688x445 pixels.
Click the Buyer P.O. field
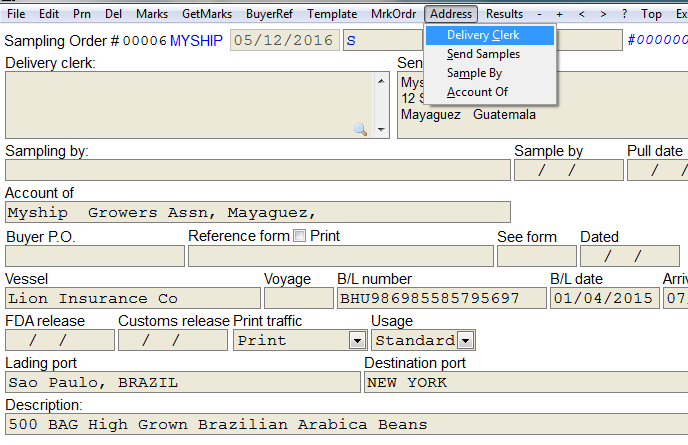pos(95,256)
